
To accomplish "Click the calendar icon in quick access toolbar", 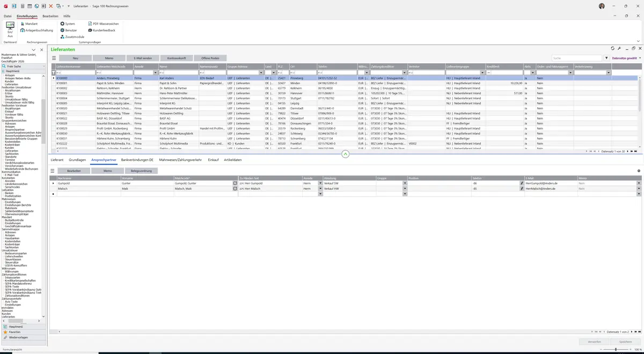I will pyautogui.click(x=29, y=5).
